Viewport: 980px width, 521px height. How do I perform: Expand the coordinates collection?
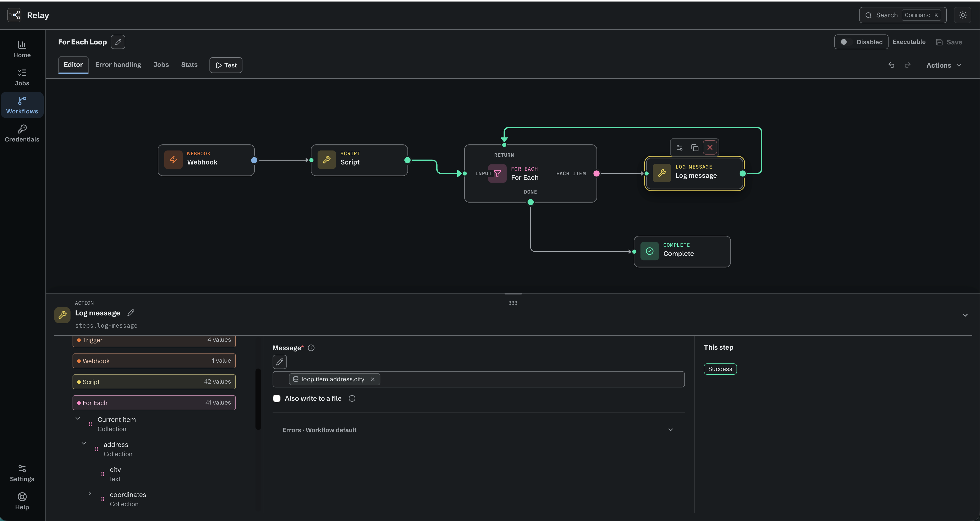(x=90, y=494)
